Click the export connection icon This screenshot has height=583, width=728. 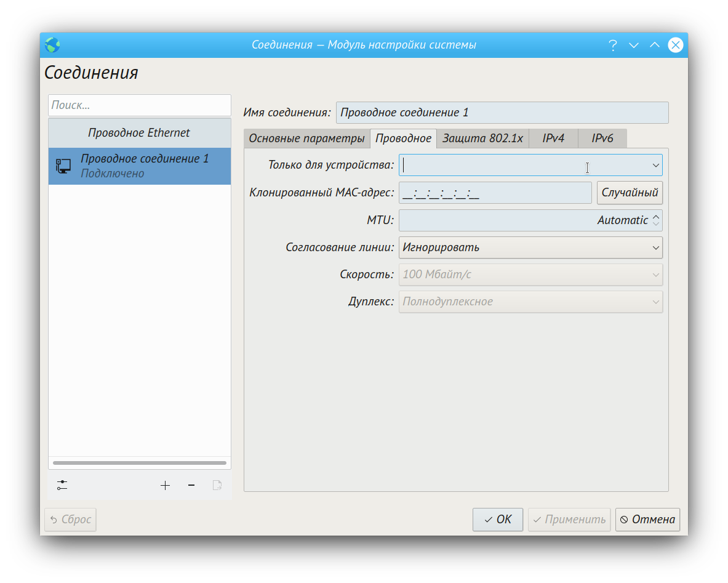point(217,486)
